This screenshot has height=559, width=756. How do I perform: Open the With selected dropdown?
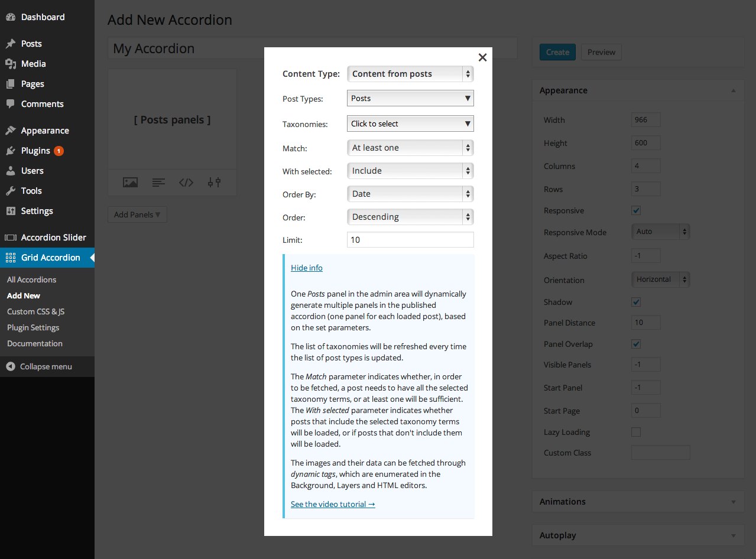[x=410, y=171]
